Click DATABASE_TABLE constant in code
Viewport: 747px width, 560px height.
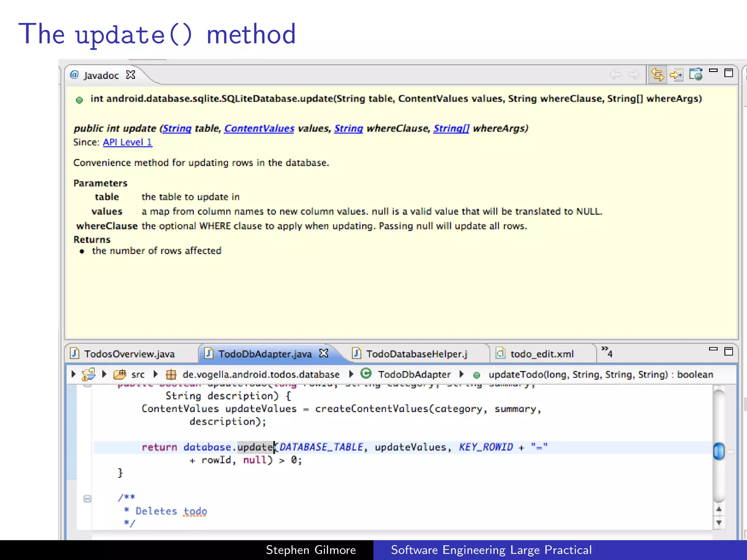pos(321,447)
